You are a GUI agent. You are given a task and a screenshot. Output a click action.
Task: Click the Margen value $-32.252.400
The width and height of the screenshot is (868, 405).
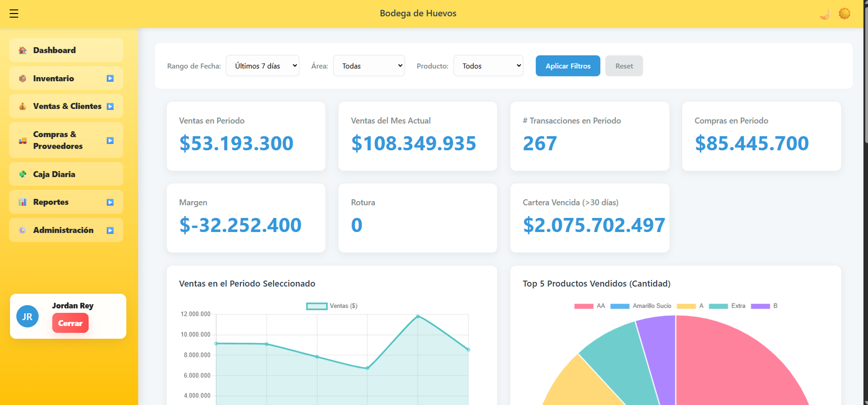(240, 225)
